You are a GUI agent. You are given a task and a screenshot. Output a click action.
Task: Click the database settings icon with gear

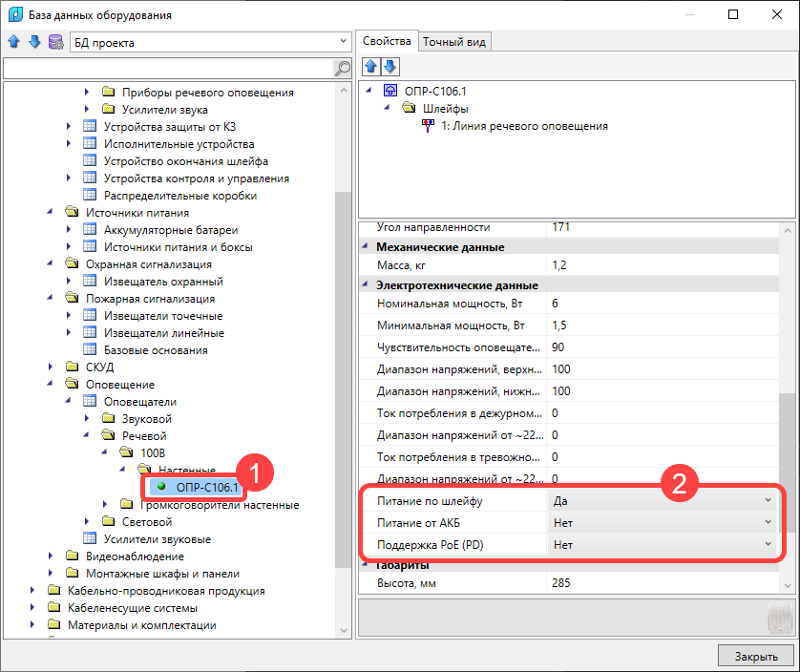[x=55, y=43]
